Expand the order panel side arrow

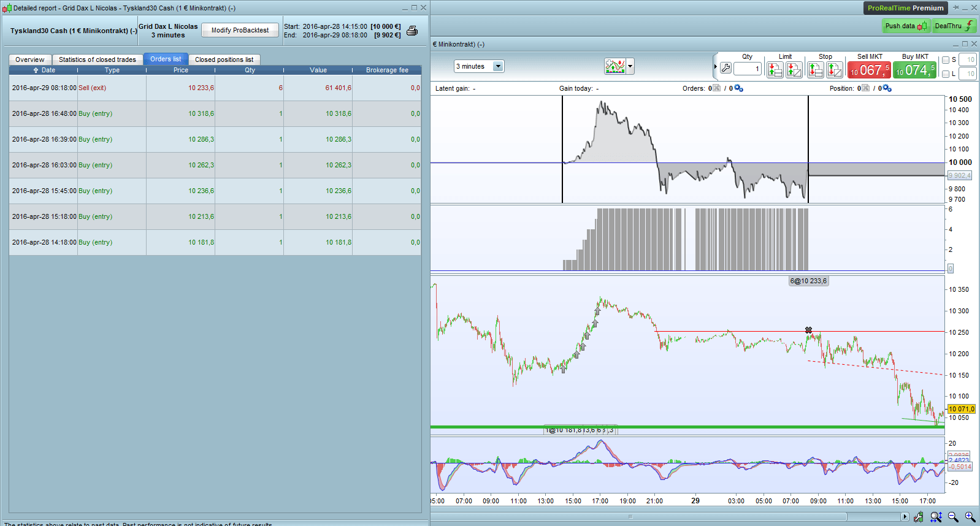(715, 66)
